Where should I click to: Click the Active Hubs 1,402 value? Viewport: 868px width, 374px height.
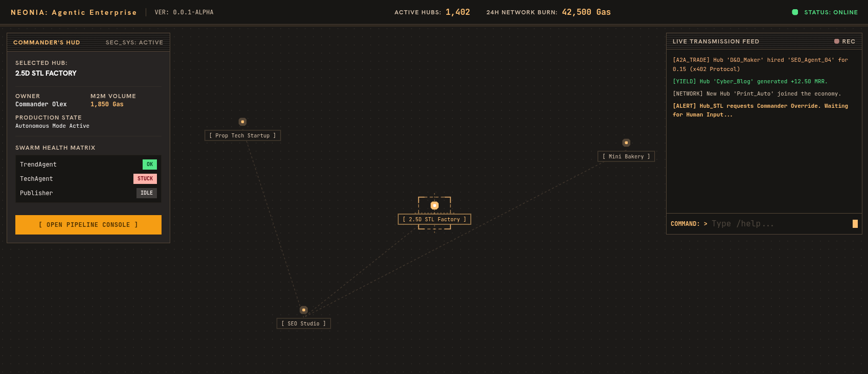(458, 12)
